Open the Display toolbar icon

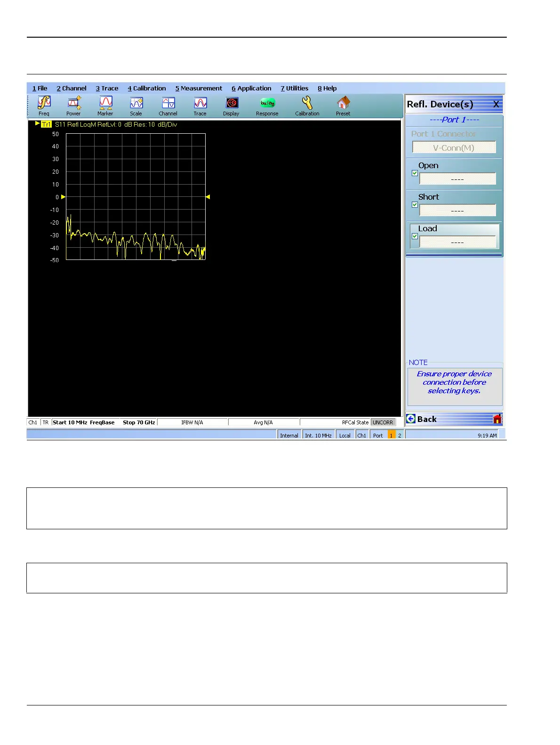pos(231,105)
